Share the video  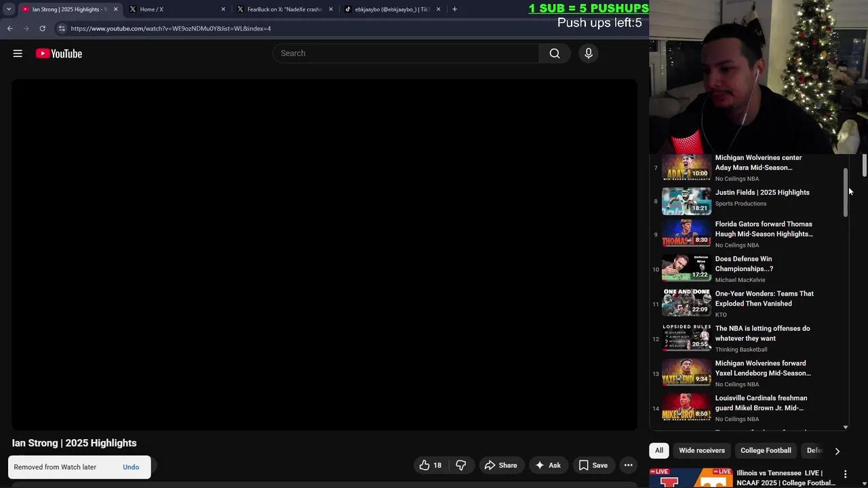500,465
